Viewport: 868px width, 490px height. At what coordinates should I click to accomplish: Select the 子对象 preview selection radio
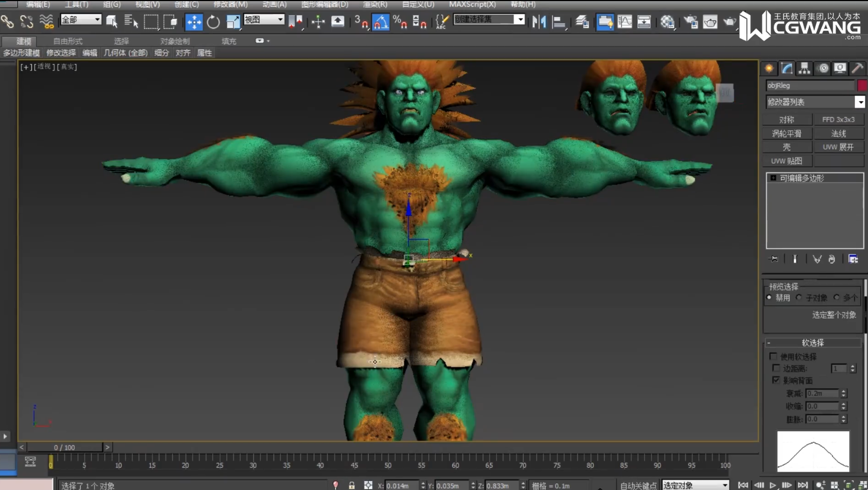(x=799, y=298)
